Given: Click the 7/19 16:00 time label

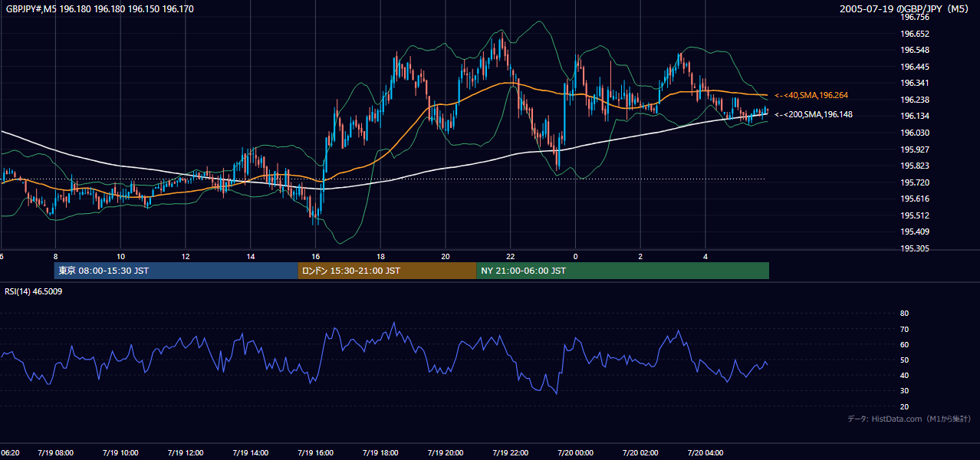Looking at the screenshot, I should [316, 453].
